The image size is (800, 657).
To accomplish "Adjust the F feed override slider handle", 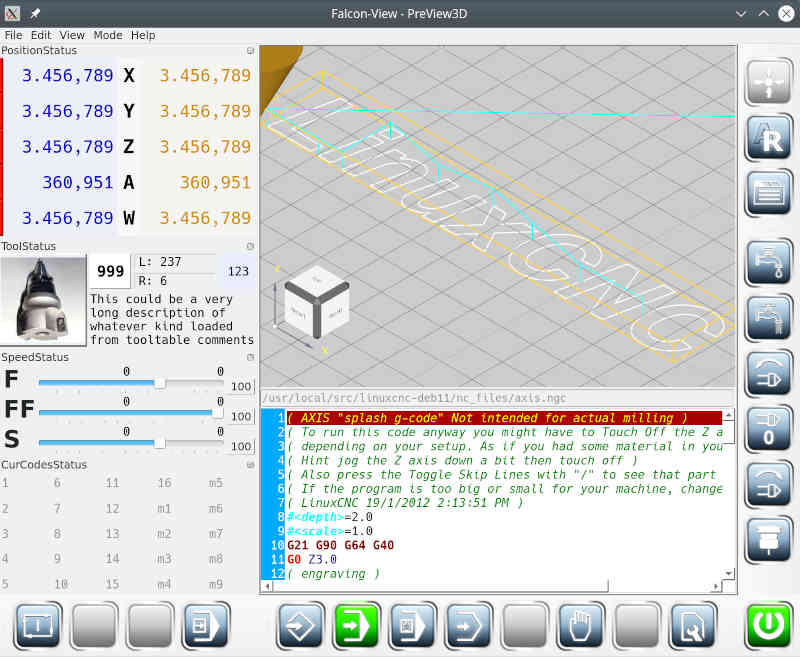I will [160, 383].
